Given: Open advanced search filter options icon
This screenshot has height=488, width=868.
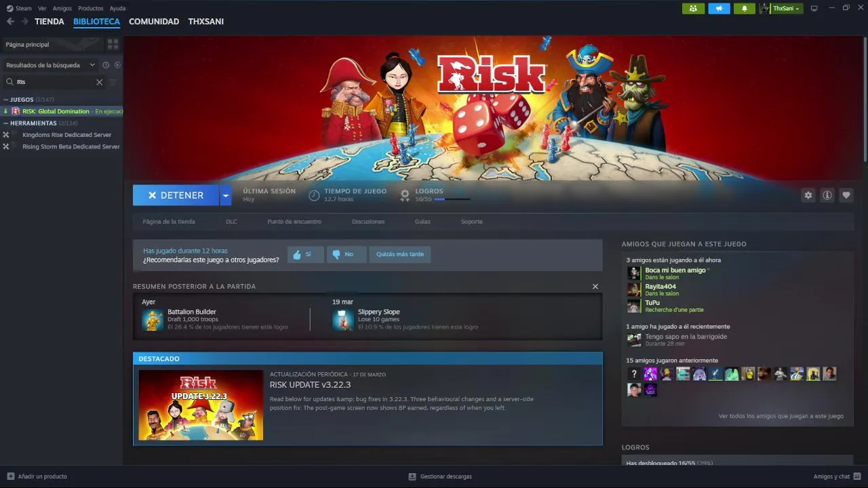Looking at the screenshot, I should pos(113,82).
